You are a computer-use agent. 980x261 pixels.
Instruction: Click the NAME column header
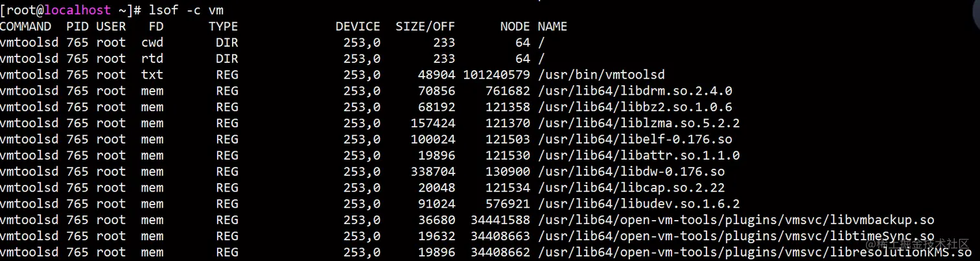pos(552,27)
